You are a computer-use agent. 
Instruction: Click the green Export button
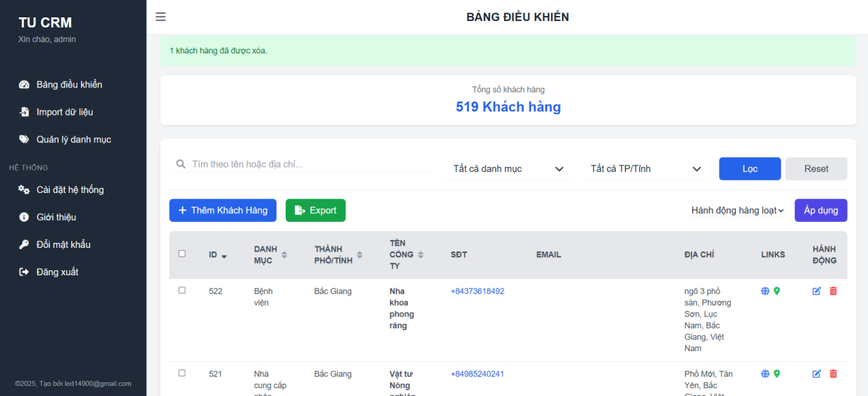[315, 210]
